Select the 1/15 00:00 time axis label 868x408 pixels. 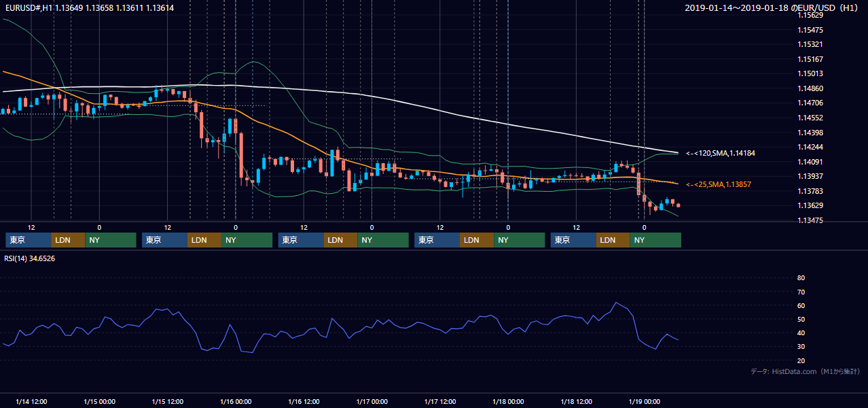click(99, 401)
